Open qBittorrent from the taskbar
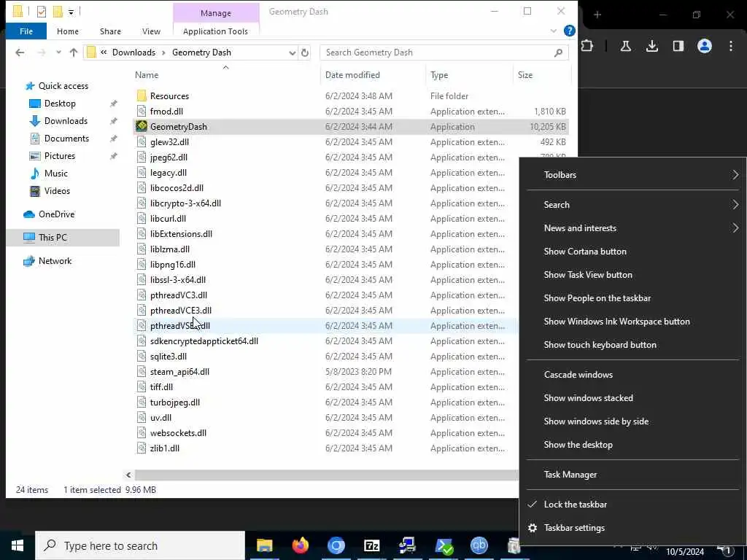Screen dimensions: 747x560 point(479,545)
